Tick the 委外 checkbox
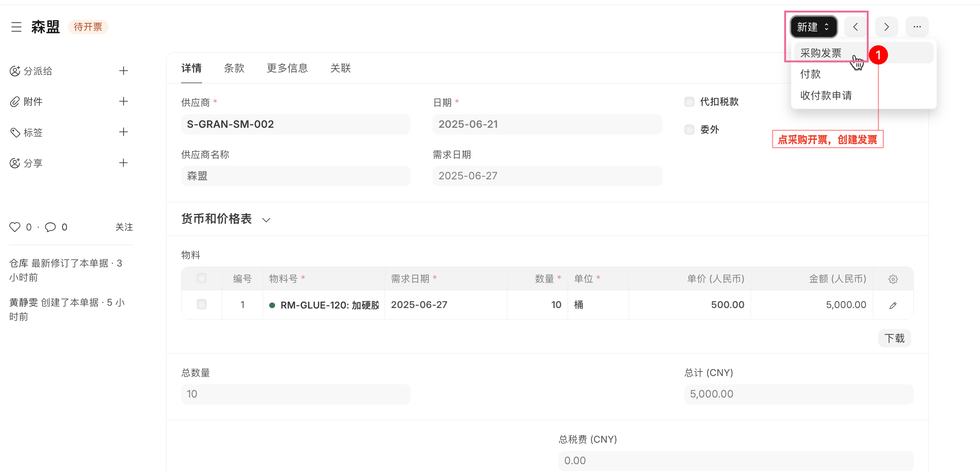 pos(689,130)
